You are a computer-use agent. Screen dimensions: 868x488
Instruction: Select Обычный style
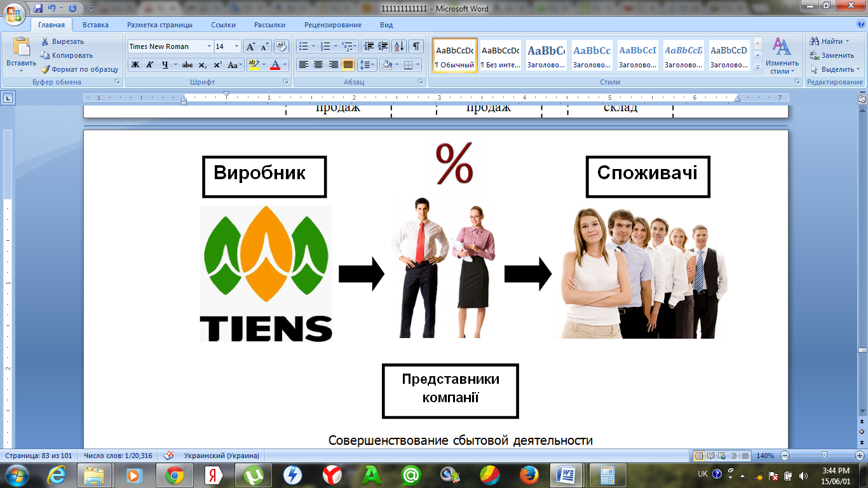(x=455, y=55)
